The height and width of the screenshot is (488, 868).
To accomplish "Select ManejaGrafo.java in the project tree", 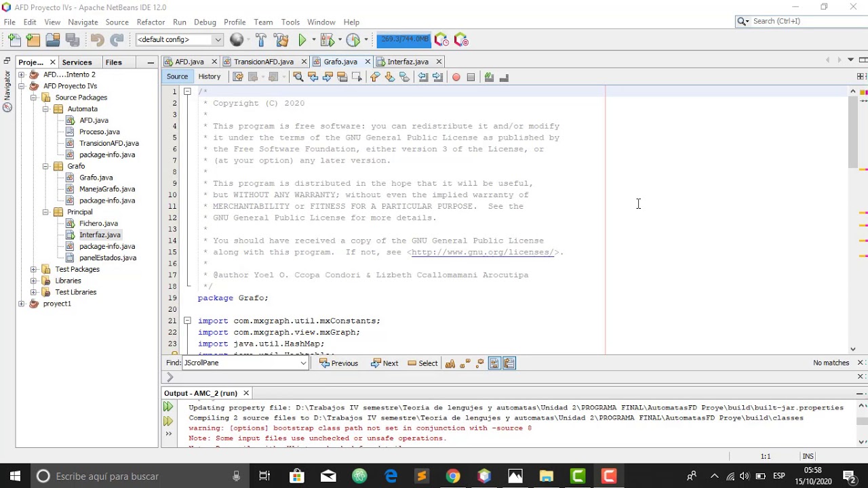I will click(107, 189).
